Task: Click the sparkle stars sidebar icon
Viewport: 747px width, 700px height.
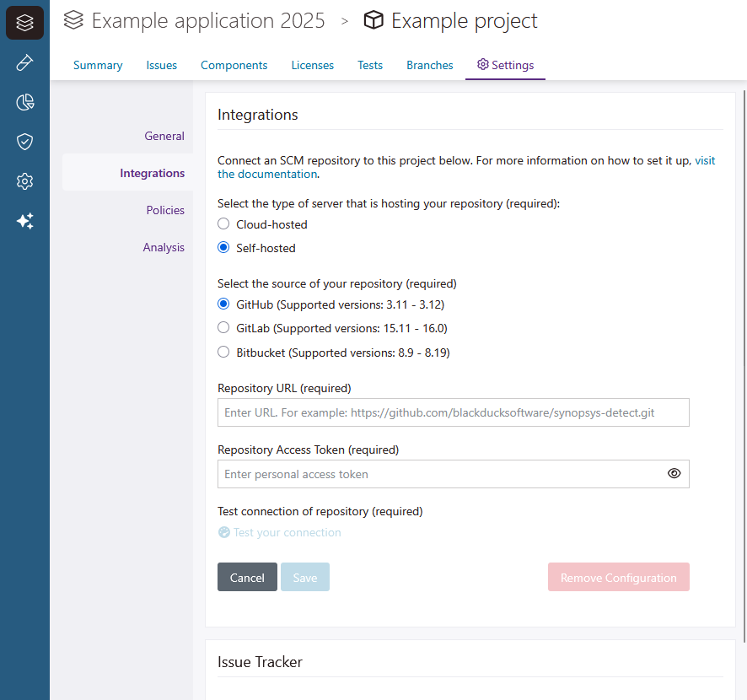Action: [24, 221]
